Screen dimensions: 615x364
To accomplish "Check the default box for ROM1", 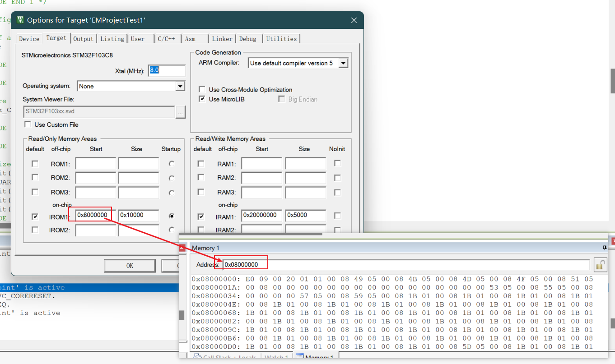I will pyautogui.click(x=35, y=164).
